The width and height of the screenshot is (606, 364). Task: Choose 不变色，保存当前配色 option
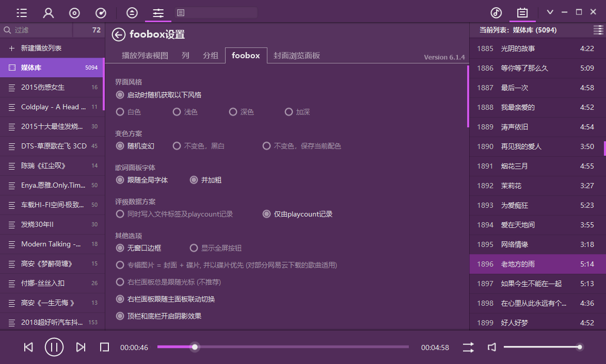pyautogui.click(x=266, y=146)
